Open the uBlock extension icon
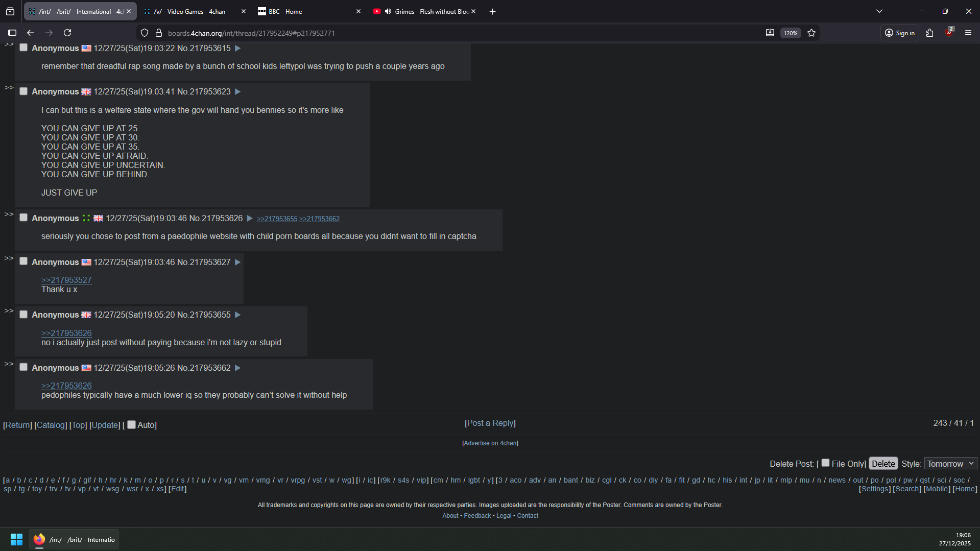The height and width of the screenshot is (551, 980). click(x=949, y=33)
